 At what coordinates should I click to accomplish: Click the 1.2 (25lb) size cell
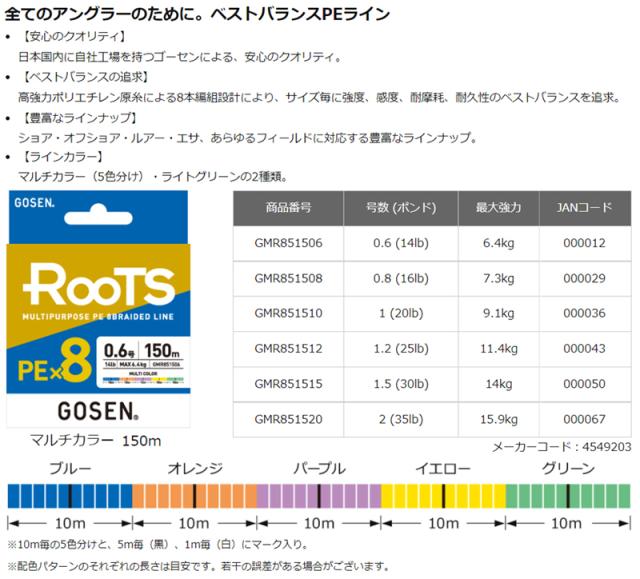(x=401, y=349)
